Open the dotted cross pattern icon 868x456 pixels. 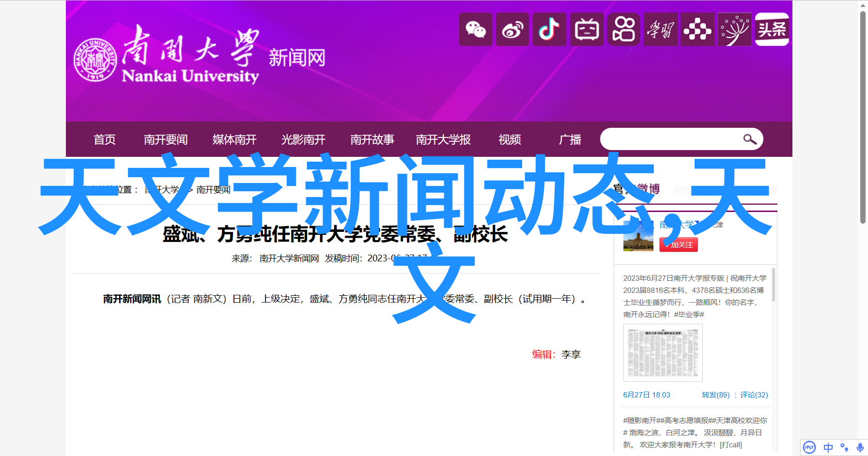697,30
